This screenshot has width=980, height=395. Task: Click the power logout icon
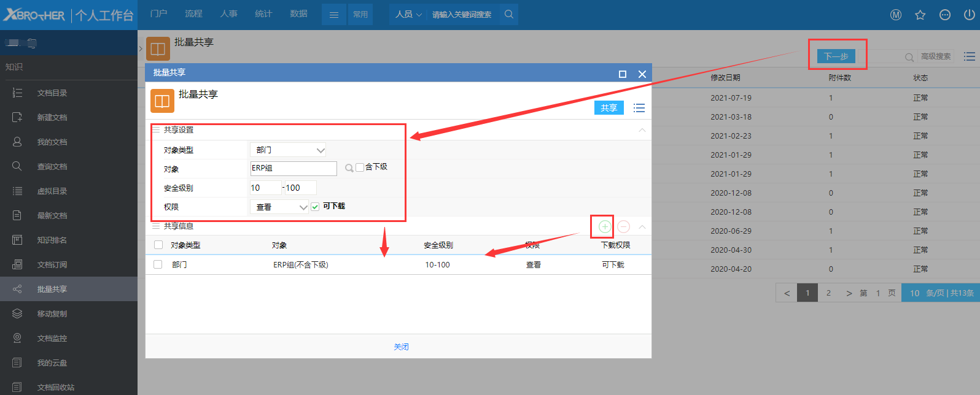pyautogui.click(x=969, y=15)
